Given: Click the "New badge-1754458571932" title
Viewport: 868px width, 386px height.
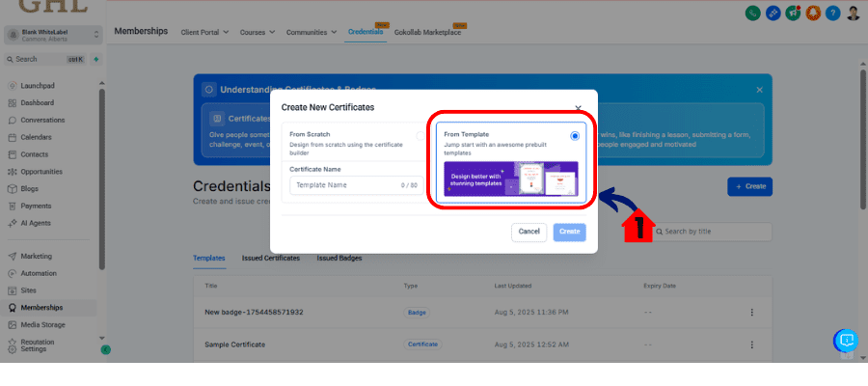Looking at the screenshot, I should click(x=254, y=313).
